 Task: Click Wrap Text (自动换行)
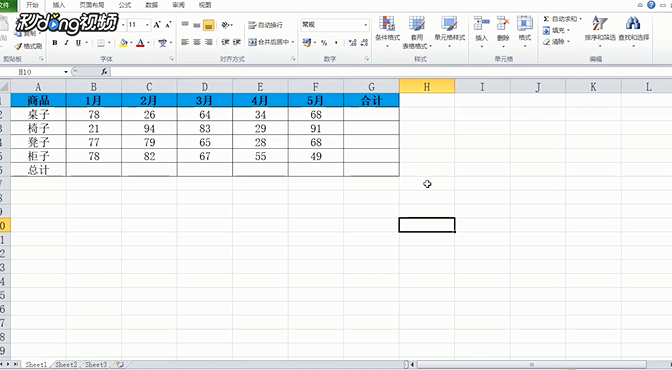[x=265, y=25]
